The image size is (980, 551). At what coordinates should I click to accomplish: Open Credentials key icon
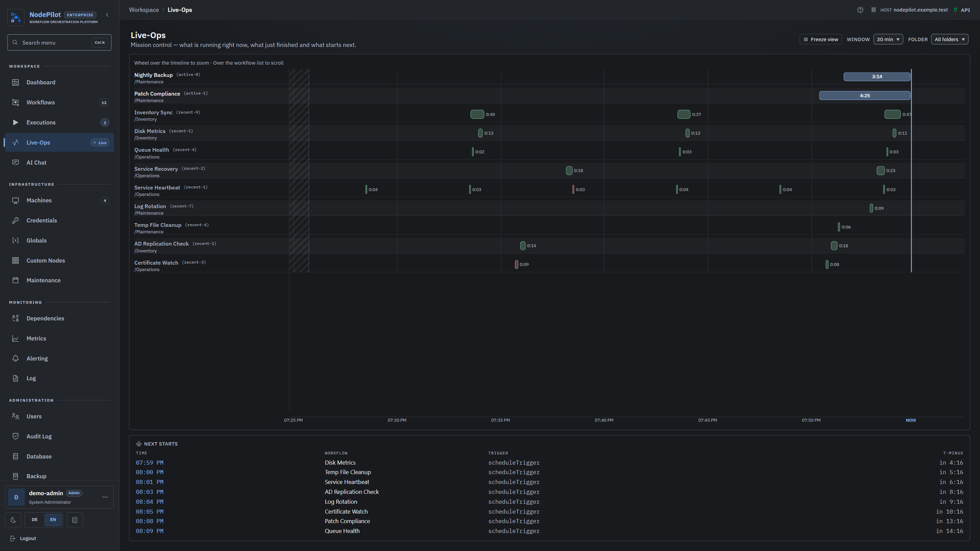(x=16, y=220)
